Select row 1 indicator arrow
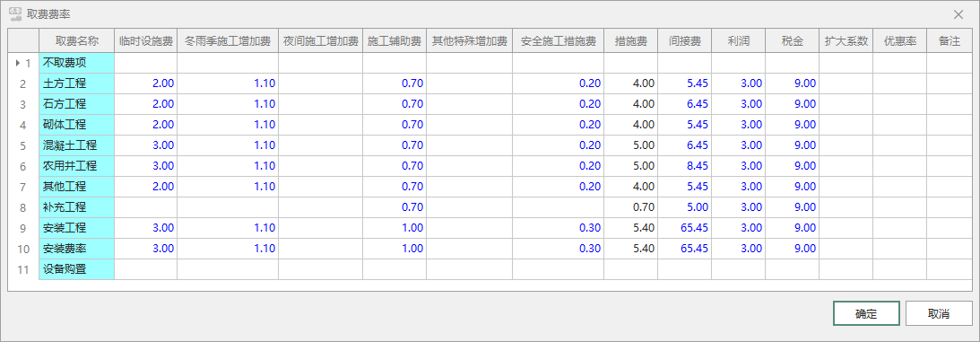 pyautogui.click(x=18, y=63)
